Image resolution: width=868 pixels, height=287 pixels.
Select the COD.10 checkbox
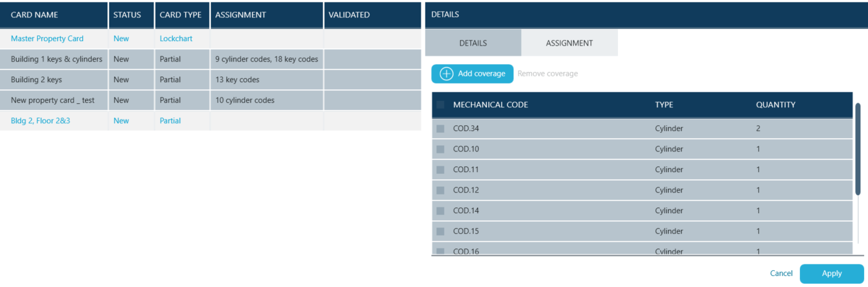click(440, 149)
